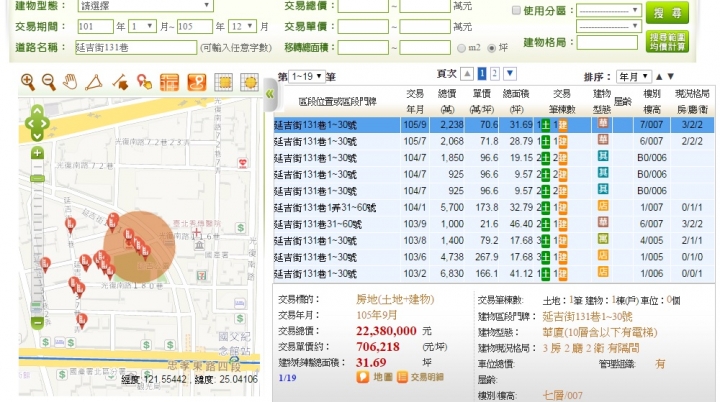Open the 排序 年月 sort dropdown

coord(634,77)
